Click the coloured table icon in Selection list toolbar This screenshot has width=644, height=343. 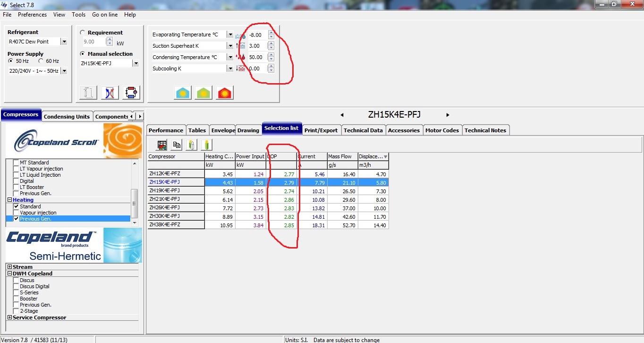(162, 145)
